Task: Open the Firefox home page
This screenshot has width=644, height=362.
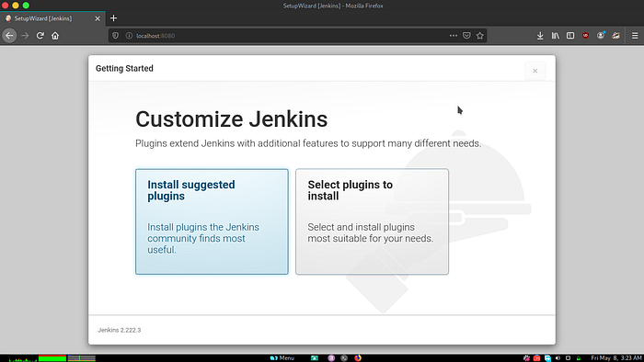Action: coord(55,36)
